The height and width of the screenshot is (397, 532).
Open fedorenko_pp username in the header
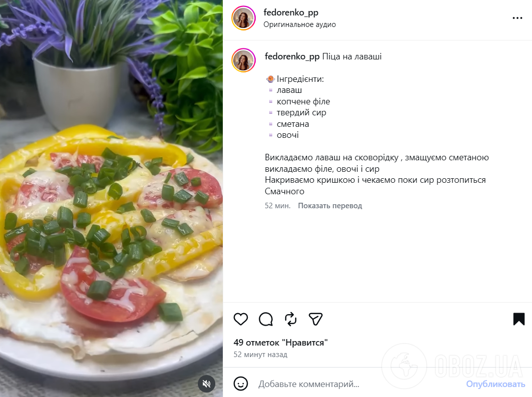tap(291, 12)
